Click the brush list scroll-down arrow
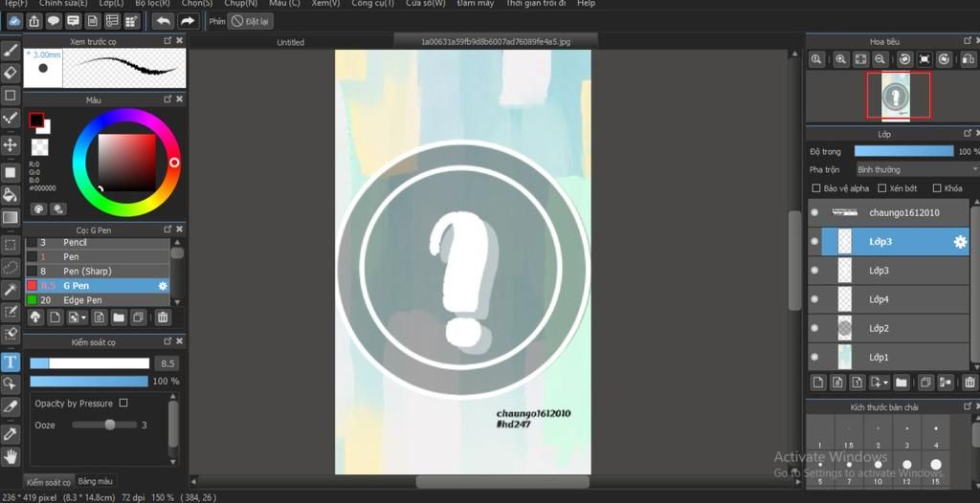This screenshot has height=503, width=980. tap(177, 302)
